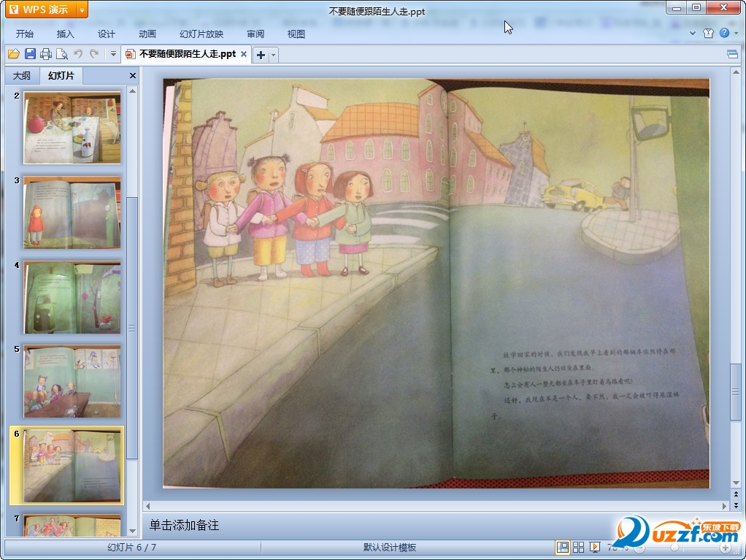
Task: Zoom in with the plus button
Action: tap(726, 548)
